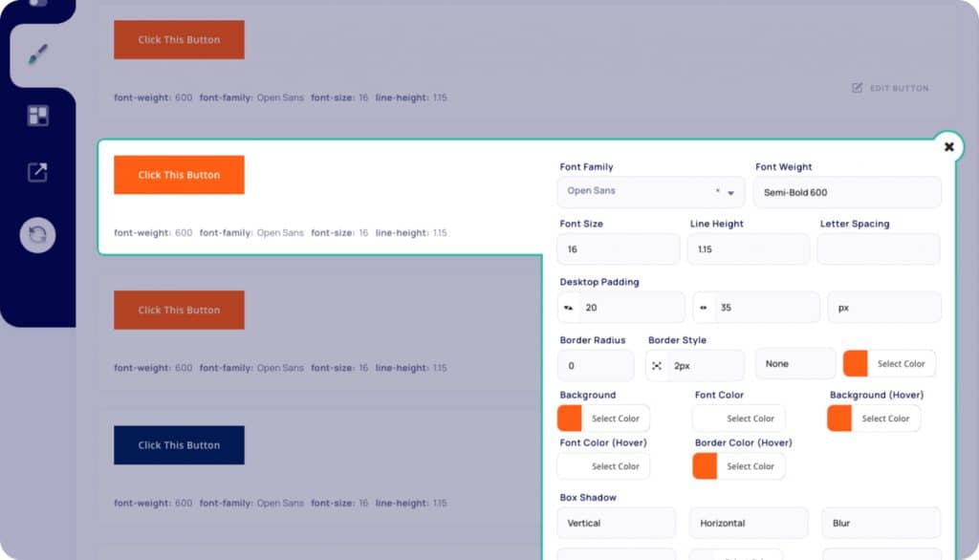Clear the Open Sans font family selection

click(x=717, y=191)
